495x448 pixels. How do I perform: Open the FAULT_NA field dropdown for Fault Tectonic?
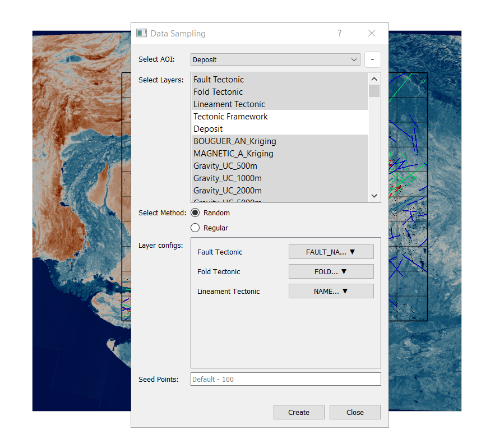tap(331, 252)
